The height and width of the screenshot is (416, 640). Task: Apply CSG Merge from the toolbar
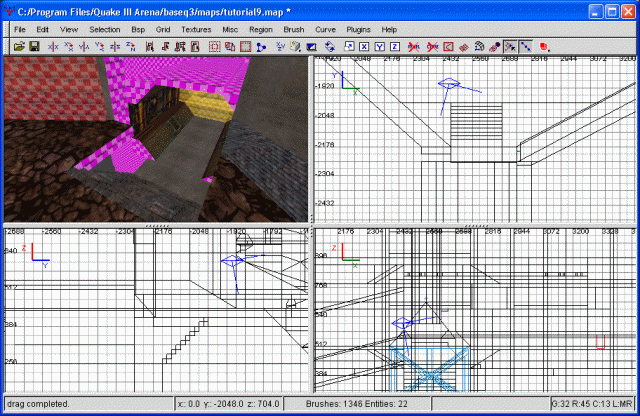(230, 47)
